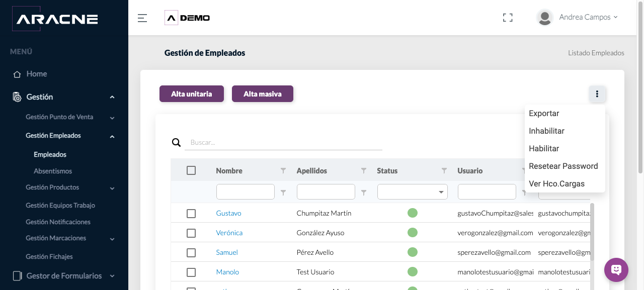Click the Home house icon in sidebar

point(17,74)
